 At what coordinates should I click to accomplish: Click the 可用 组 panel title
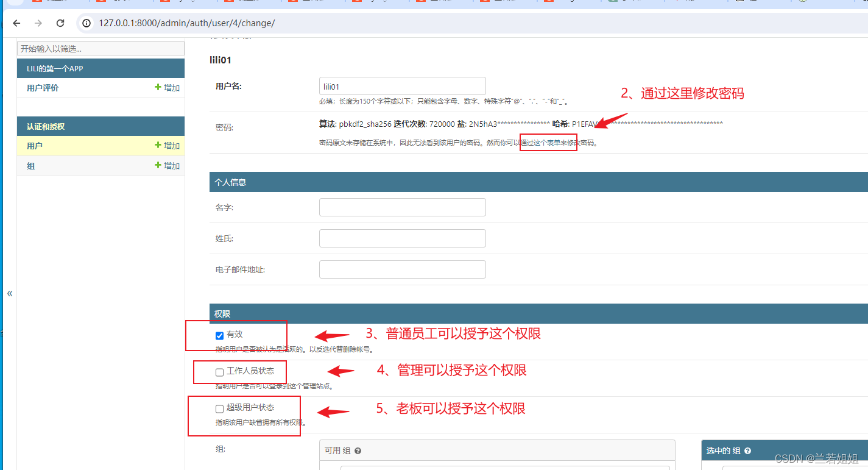tap(337, 451)
